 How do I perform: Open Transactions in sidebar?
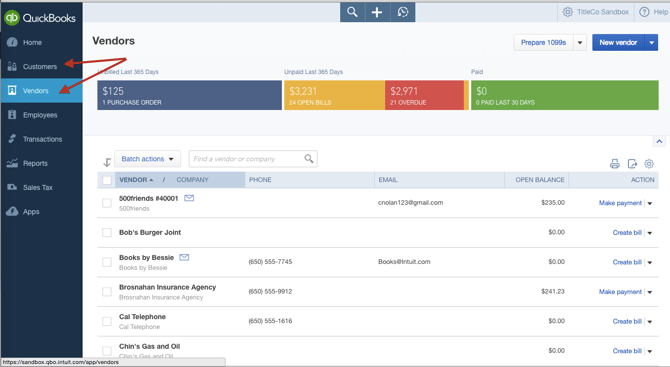[x=42, y=139]
